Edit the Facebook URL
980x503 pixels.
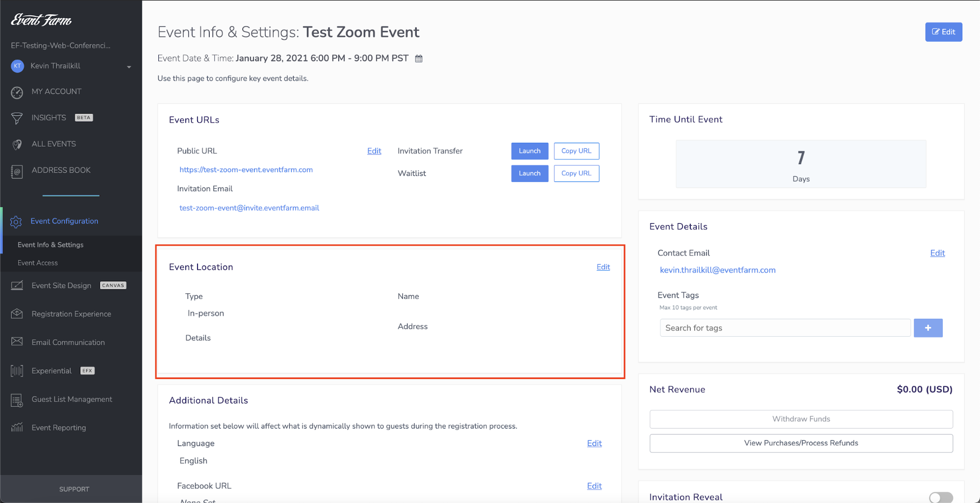594,486
